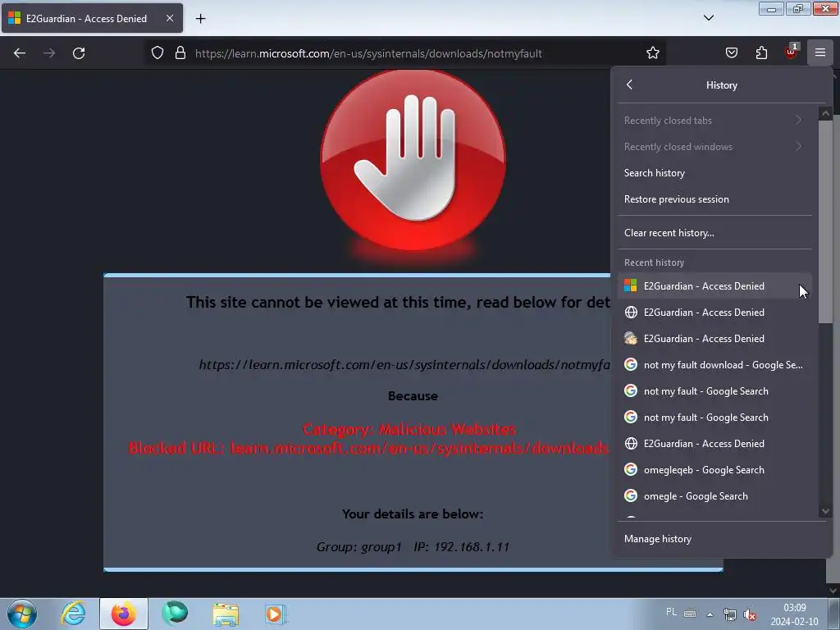
Task: Open the Firefox hamburger menu
Action: [x=820, y=53]
